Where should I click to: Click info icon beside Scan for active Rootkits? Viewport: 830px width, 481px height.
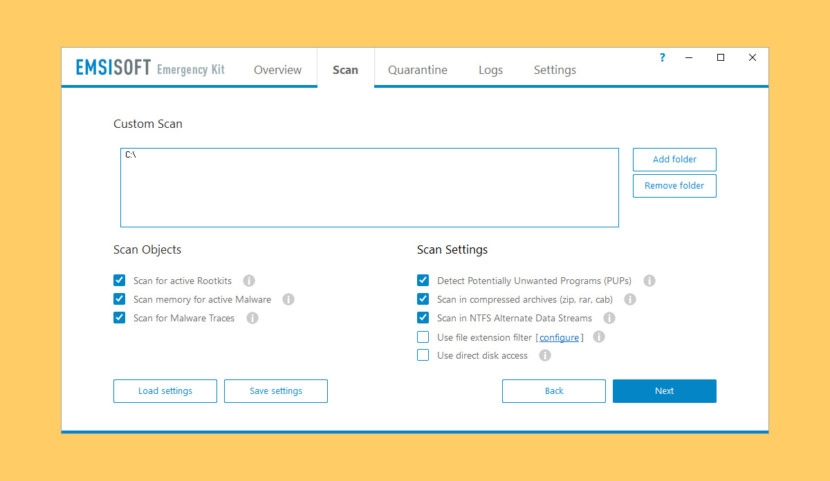click(x=249, y=281)
